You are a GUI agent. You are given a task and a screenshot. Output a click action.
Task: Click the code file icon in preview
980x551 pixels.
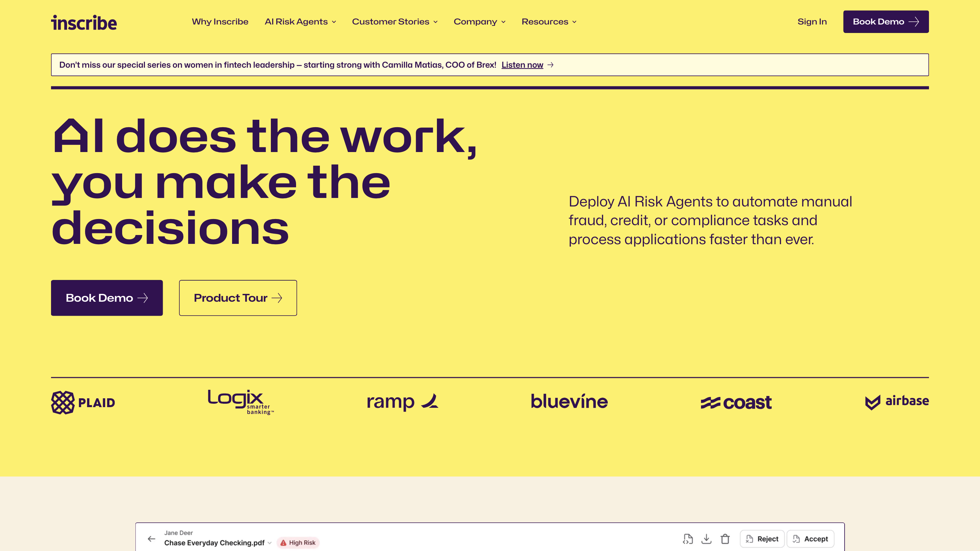click(x=687, y=538)
